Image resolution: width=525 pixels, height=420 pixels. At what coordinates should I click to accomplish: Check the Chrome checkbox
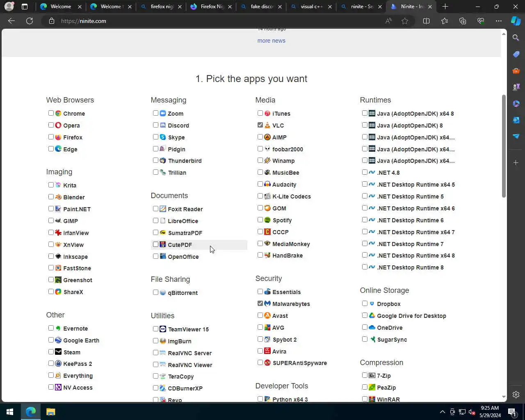click(x=51, y=113)
